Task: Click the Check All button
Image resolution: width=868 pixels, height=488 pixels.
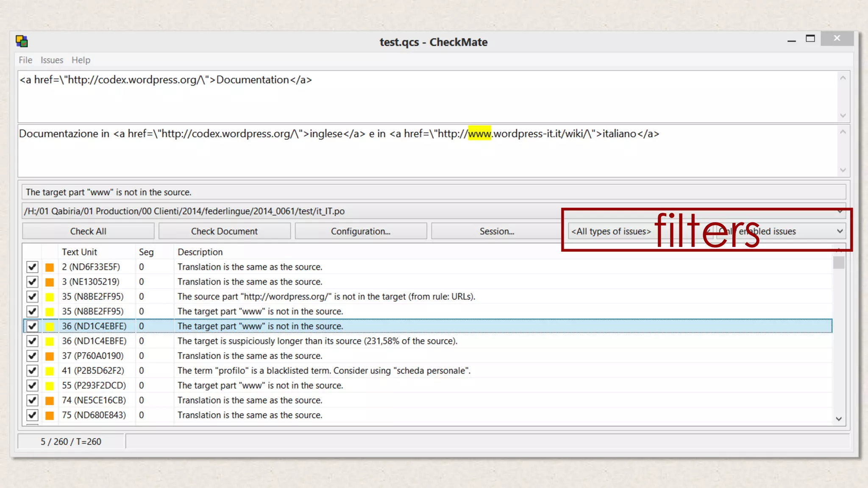Action: (x=88, y=232)
